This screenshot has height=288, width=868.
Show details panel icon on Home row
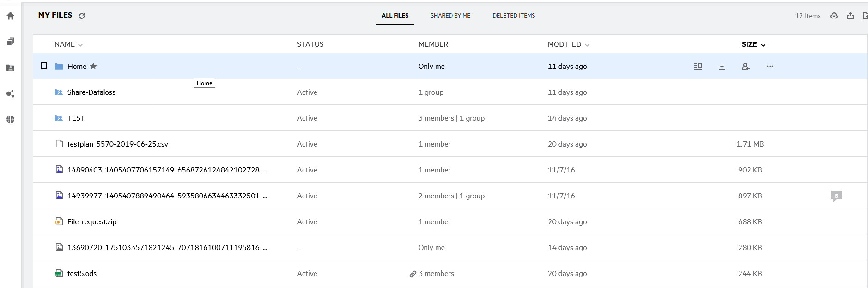(698, 67)
